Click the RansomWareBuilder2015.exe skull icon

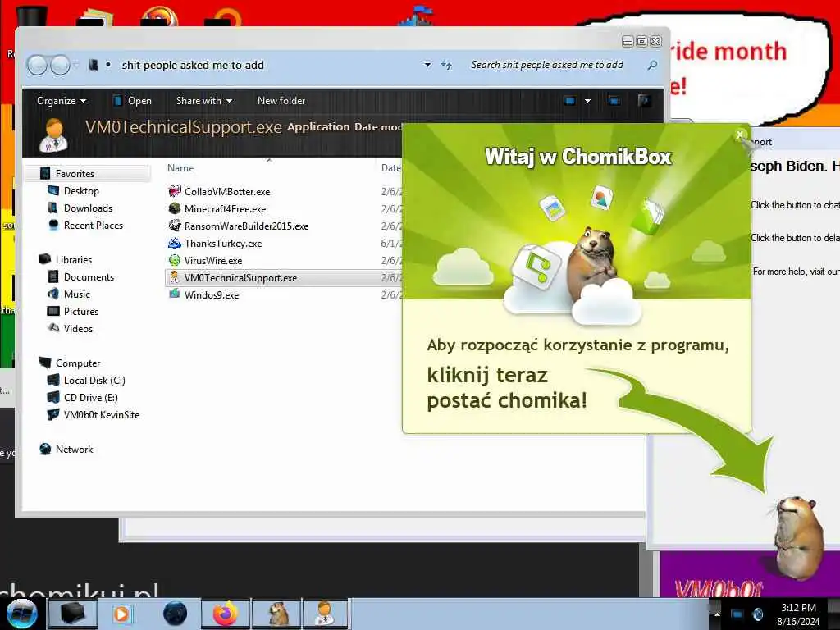(175, 226)
